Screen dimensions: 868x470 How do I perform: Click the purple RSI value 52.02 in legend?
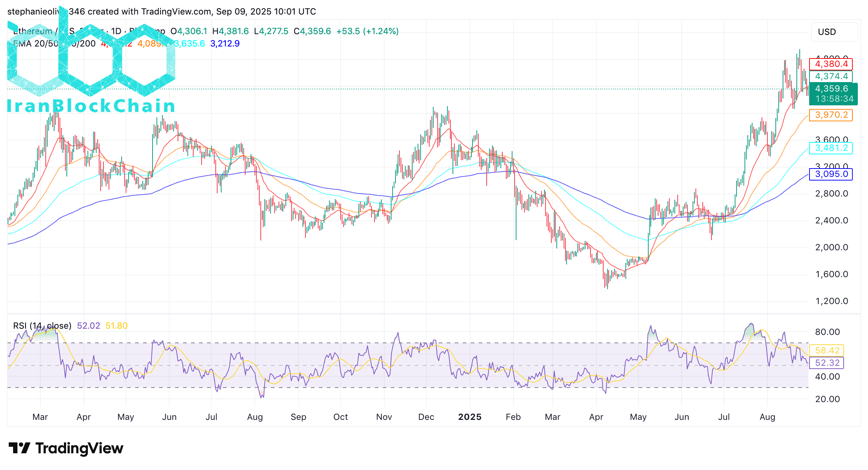88,326
